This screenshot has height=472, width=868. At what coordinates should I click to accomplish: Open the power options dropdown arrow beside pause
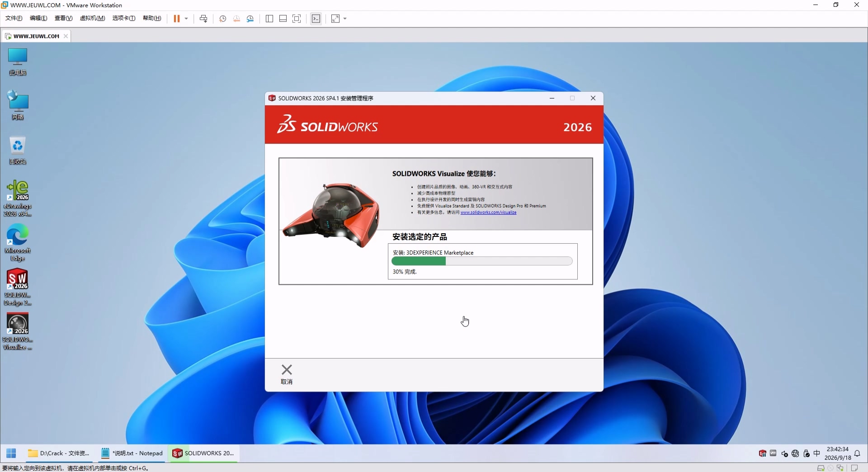tap(186, 19)
